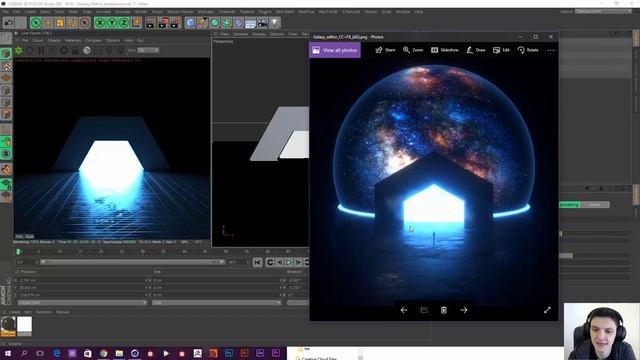Viewport: 640px width, 360px height.
Task: Click Go to Start playback button
Action: coord(258,262)
